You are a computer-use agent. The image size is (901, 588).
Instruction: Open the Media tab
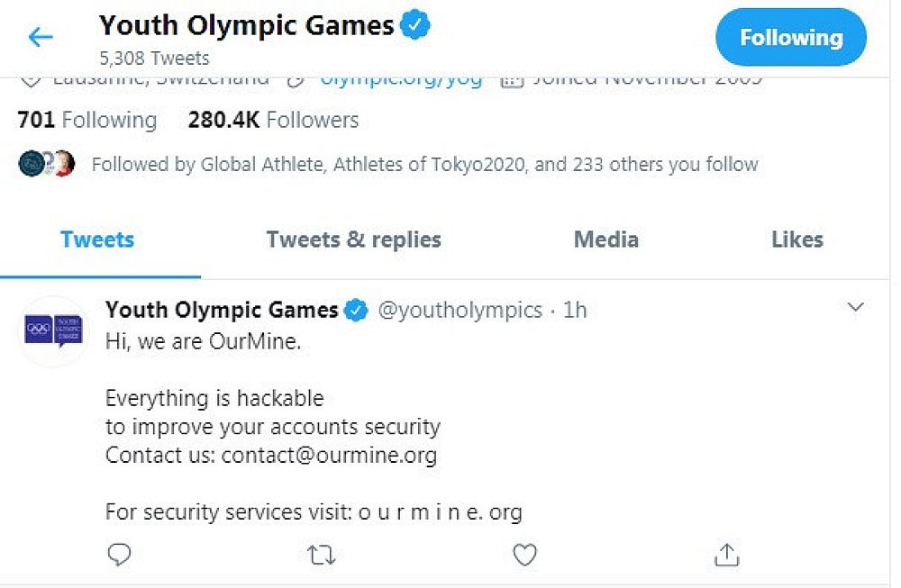(x=605, y=240)
